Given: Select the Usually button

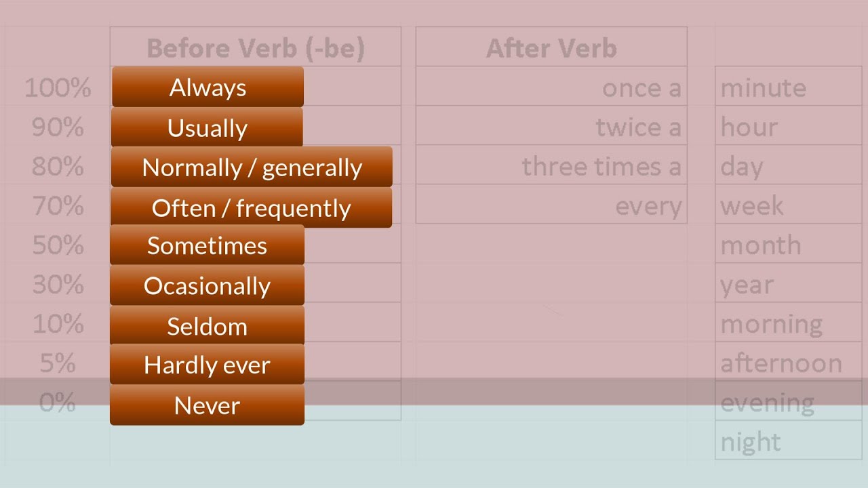Looking at the screenshot, I should (x=207, y=127).
